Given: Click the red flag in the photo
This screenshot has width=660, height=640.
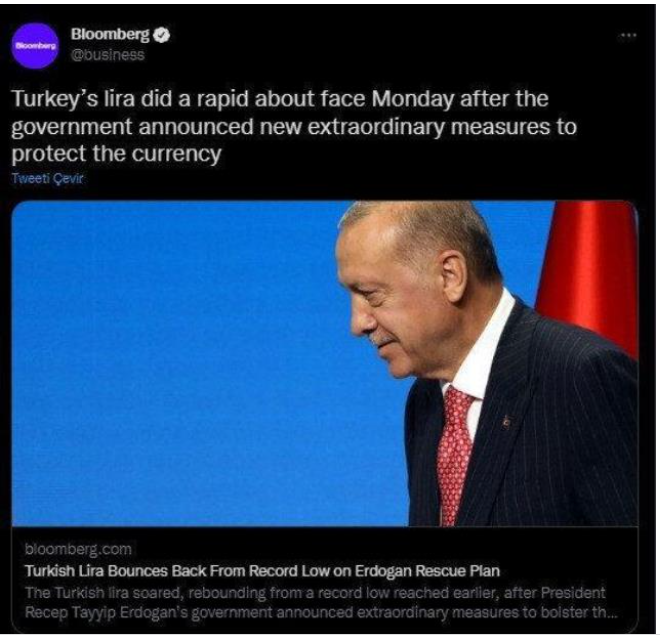Looking at the screenshot, I should (588, 278).
